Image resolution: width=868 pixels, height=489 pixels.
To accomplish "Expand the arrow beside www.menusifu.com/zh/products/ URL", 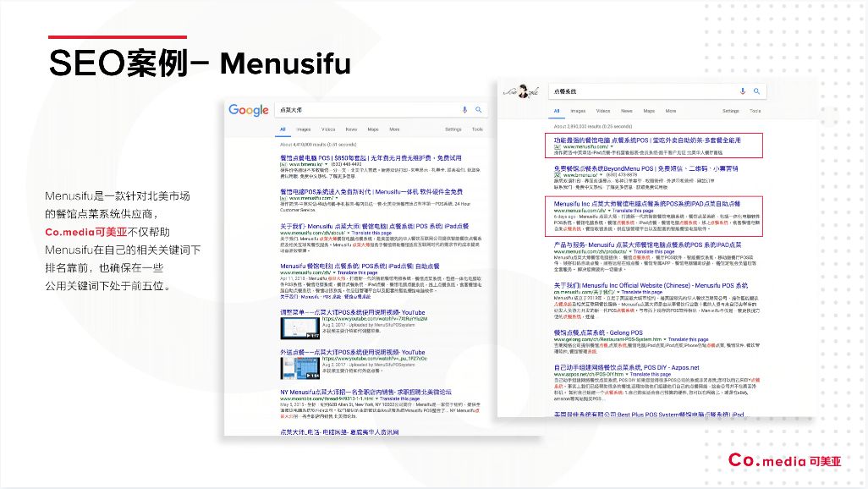I will 630,251.
